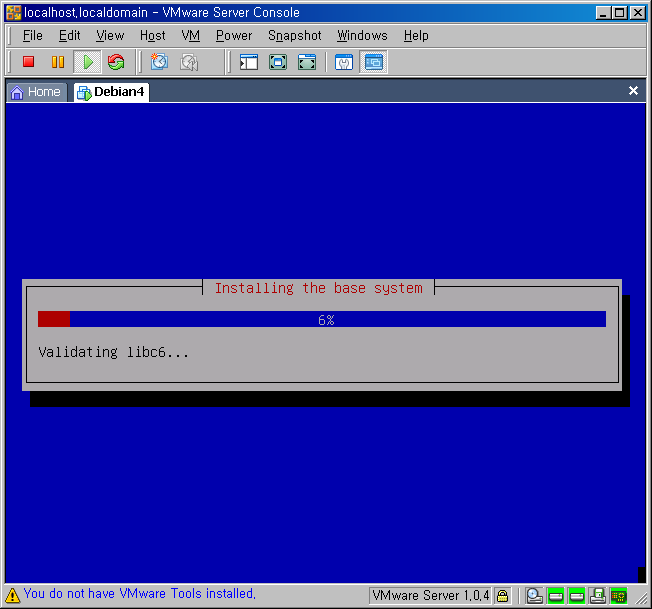Click the VMware Tools not installed warning
Screen dimensions: 652x609
[139, 594]
